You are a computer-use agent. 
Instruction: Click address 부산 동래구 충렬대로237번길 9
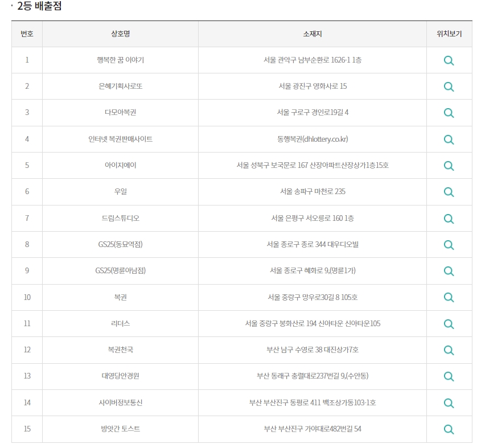tap(301, 376)
